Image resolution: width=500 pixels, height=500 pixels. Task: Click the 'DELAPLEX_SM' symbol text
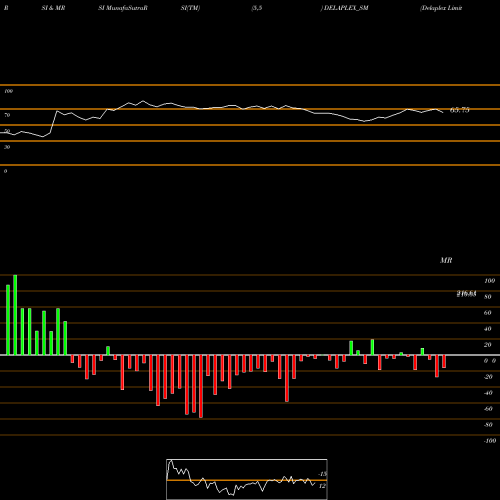click(x=346, y=8)
